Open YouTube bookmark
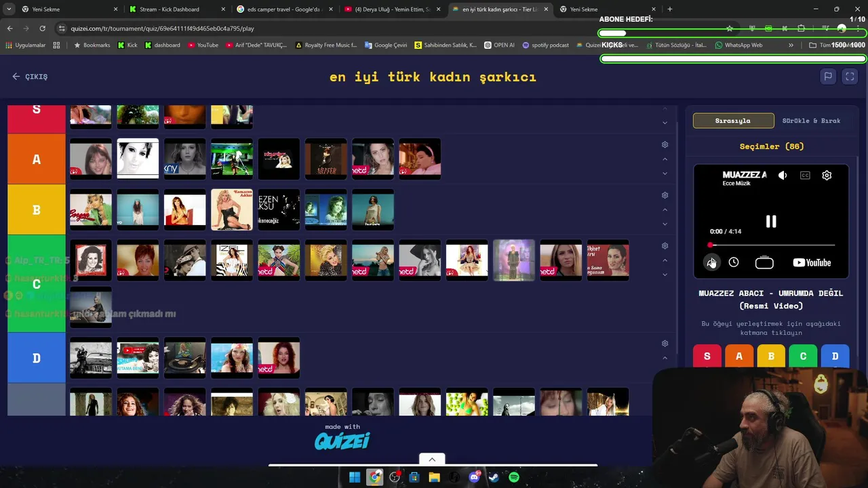Image resolution: width=868 pixels, height=488 pixels. click(x=203, y=45)
